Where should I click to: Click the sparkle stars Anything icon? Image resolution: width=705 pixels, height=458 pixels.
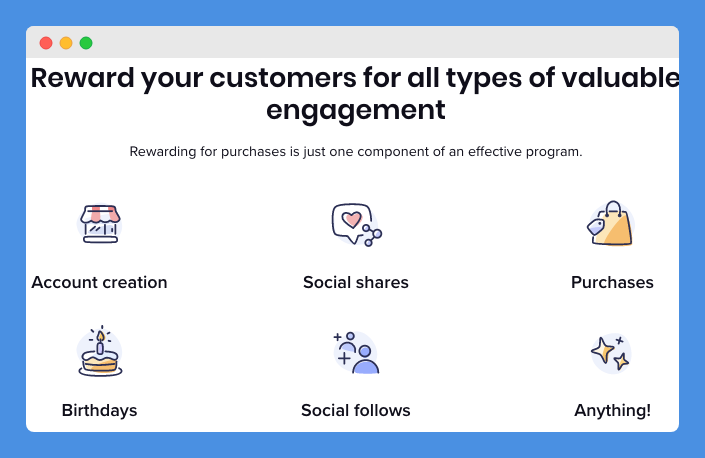tap(611, 353)
